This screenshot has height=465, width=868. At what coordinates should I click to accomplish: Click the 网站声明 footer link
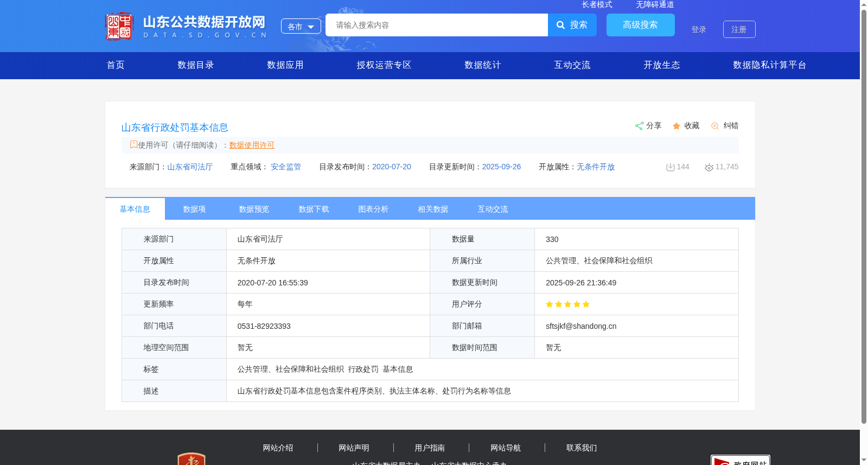pos(354,448)
